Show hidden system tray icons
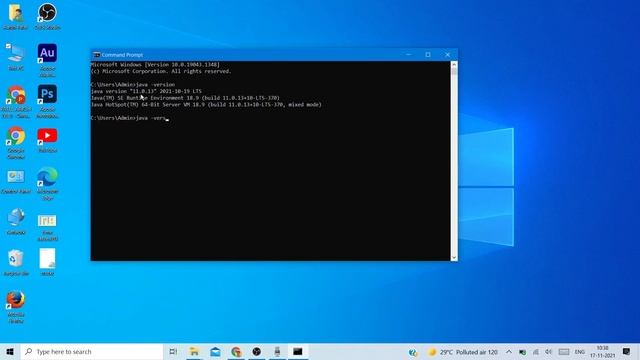This screenshot has width=640, height=360. [x=509, y=351]
